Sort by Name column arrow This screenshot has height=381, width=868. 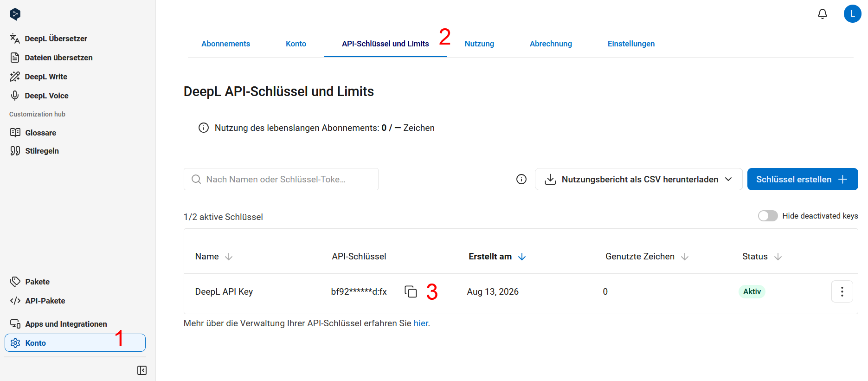[x=229, y=257]
